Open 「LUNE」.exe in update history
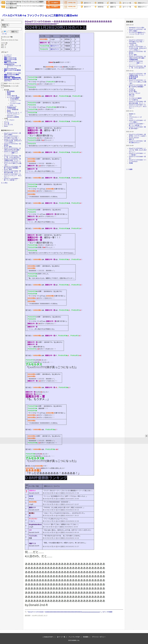 coord(133,45)
